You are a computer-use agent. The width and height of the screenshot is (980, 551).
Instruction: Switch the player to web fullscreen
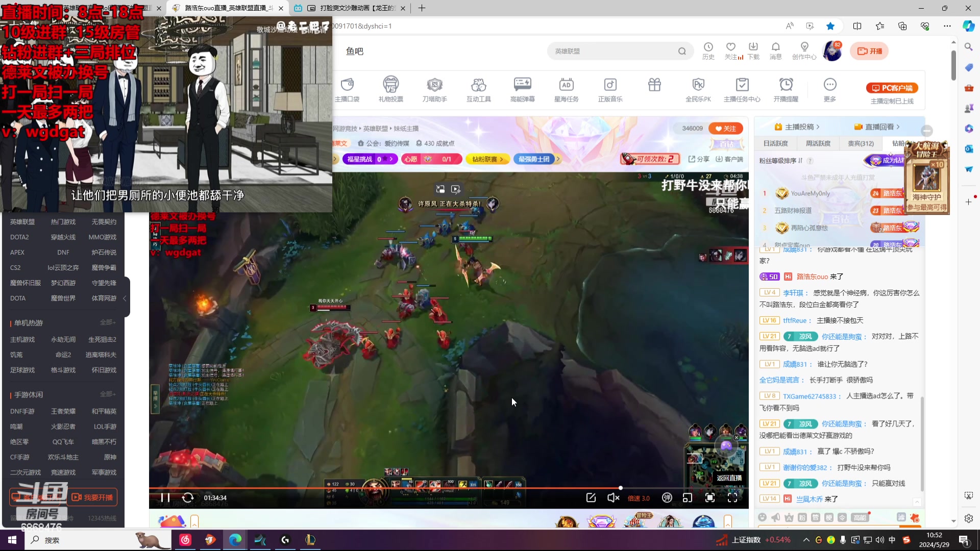click(x=709, y=497)
